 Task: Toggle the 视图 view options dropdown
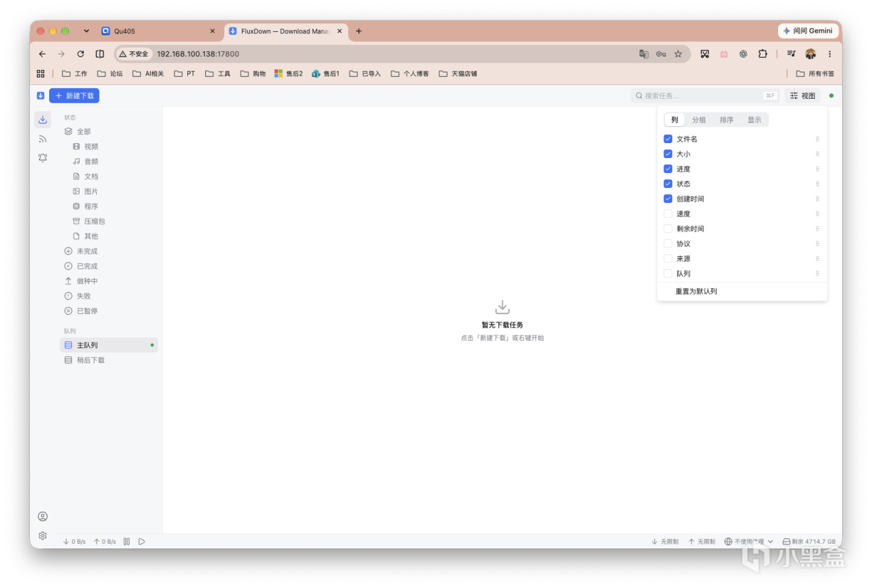coord(803,96)
